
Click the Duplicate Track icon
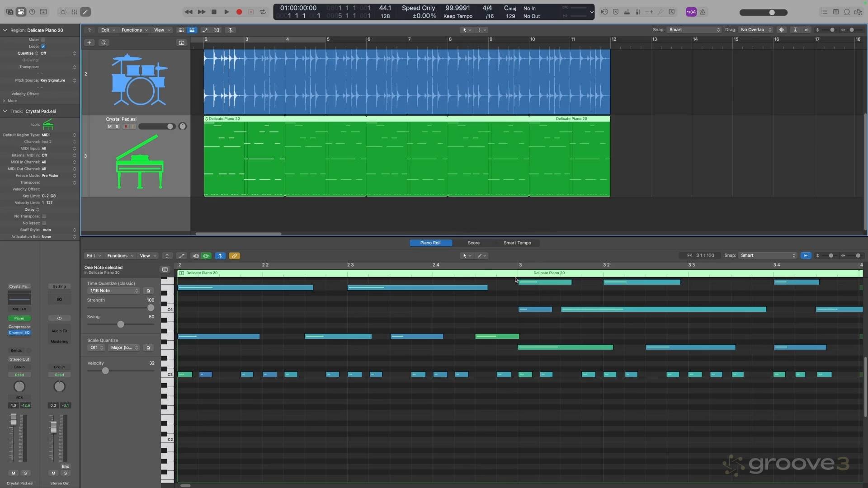click(104, 43)
